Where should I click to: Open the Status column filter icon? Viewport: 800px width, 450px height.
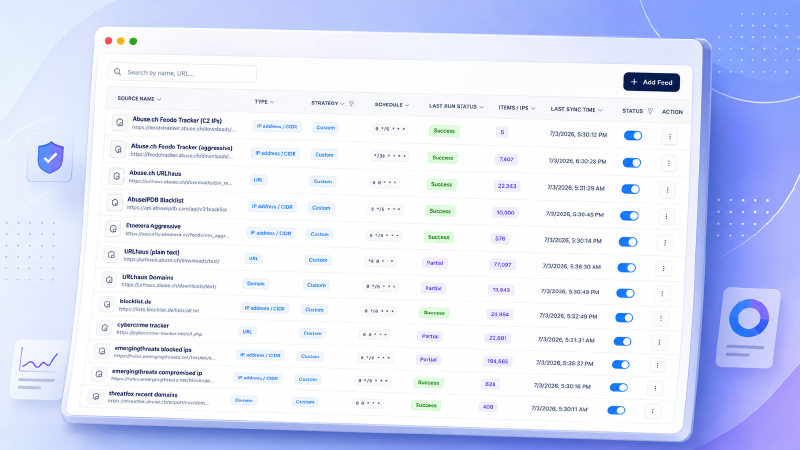[x=650, y=111]
